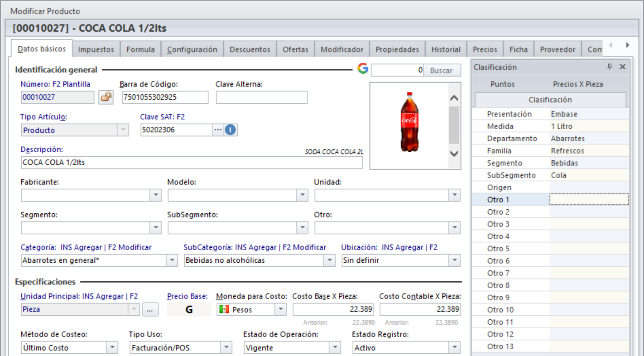Screen dimensions: 644x356
Task: Select the Precios X Pieza tab
Action: click(578, 84)
